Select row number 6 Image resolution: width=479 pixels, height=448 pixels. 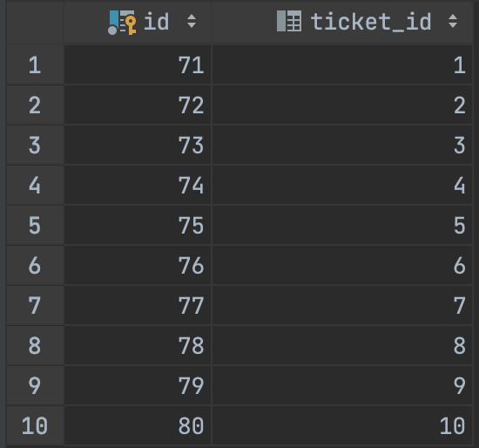35,265
